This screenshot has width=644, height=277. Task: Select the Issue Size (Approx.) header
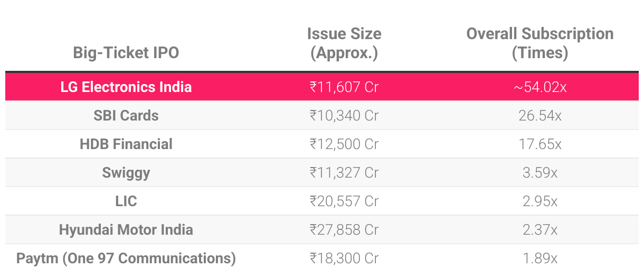[344, 43]
